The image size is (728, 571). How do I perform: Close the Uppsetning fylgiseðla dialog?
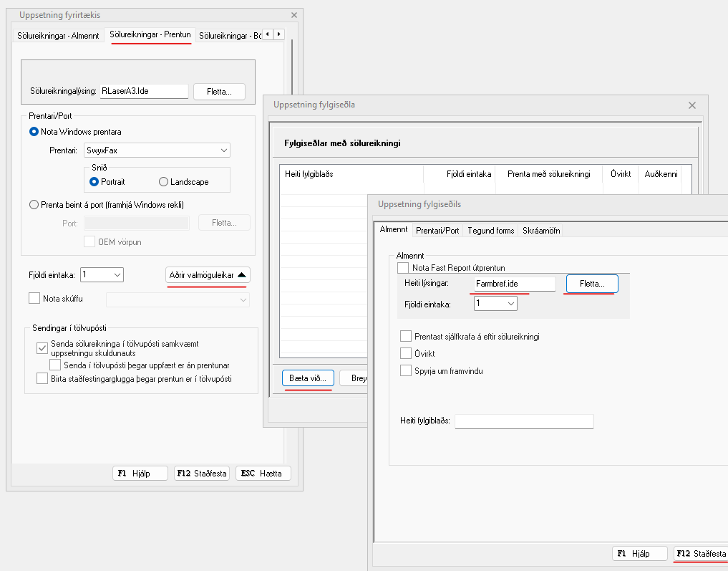pos(691,105)
